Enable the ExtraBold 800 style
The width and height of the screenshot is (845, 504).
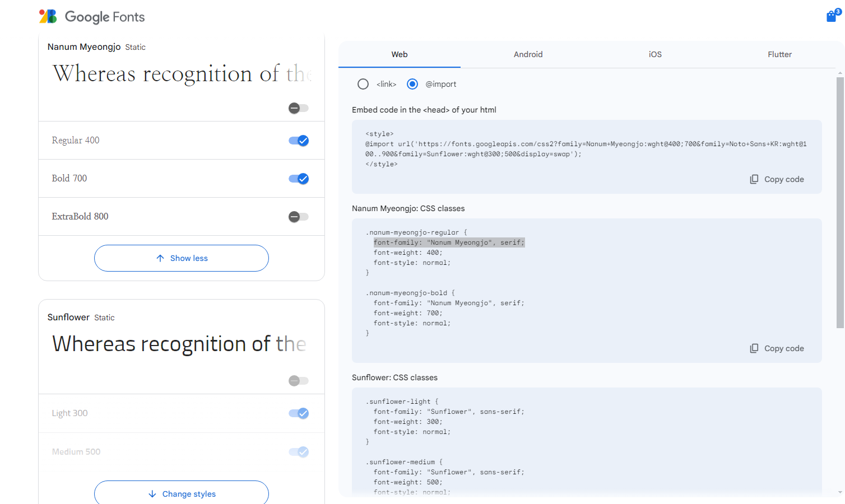[299, 217]
